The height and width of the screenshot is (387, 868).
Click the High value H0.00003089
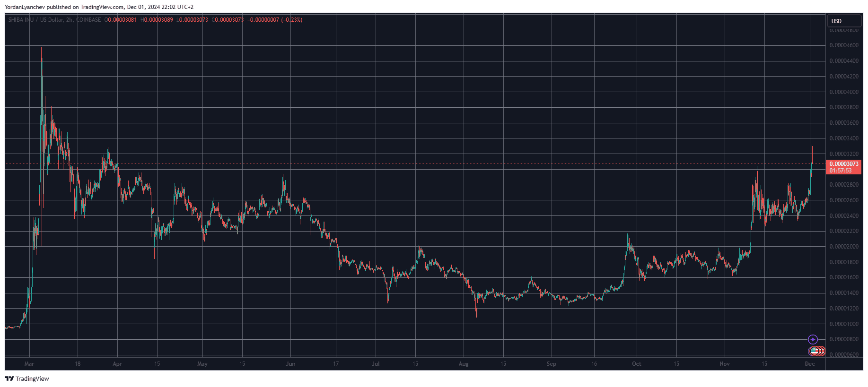(x=157, y=20)
